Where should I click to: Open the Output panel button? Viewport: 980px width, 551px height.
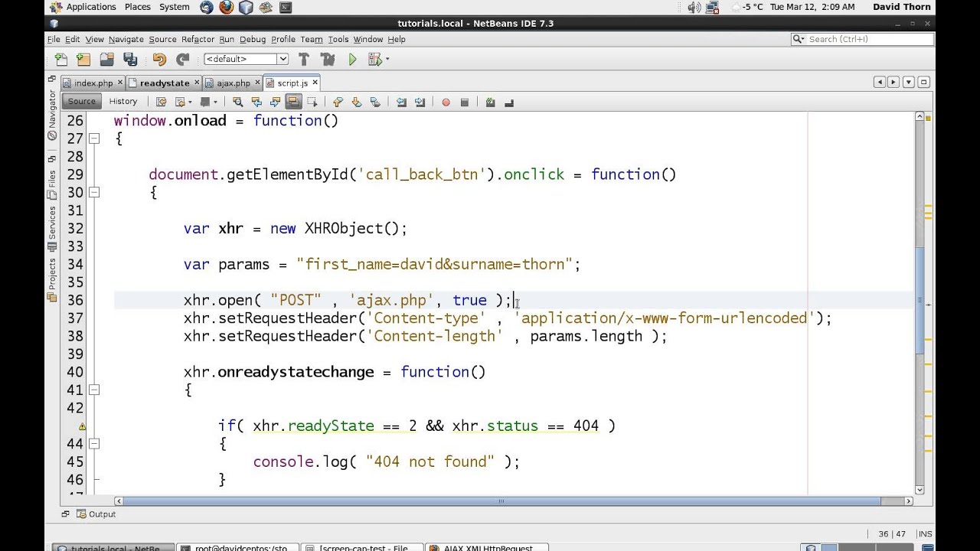(96, 514)
